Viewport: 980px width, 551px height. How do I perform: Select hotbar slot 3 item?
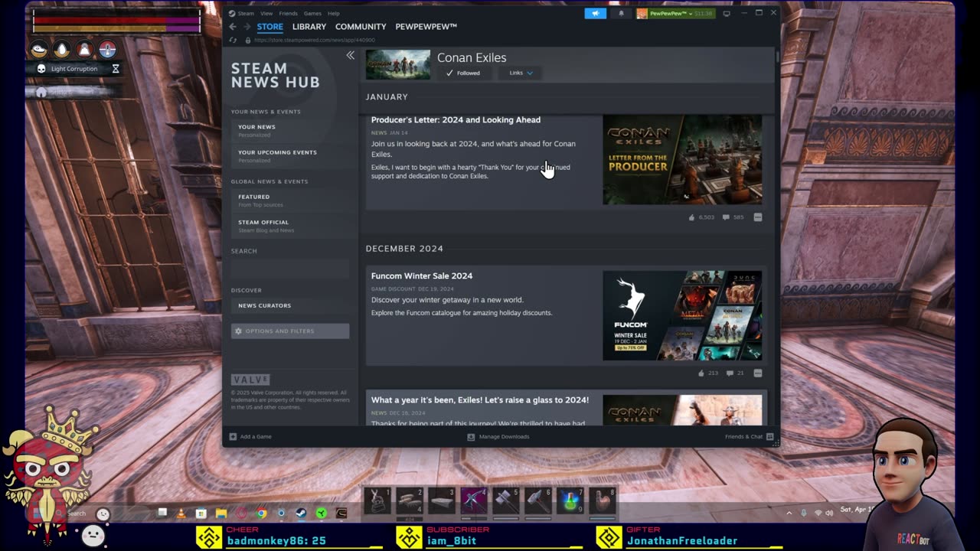point(441,500)
